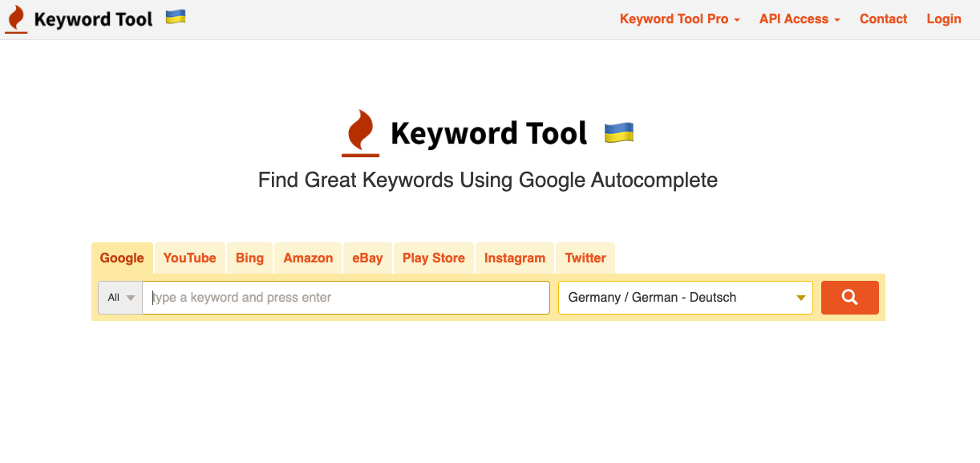Image resolution: width=980 pixels, height=463 pixels.
Task: Click the flame logo in the top navbar
Action: (x=15, y=19)
